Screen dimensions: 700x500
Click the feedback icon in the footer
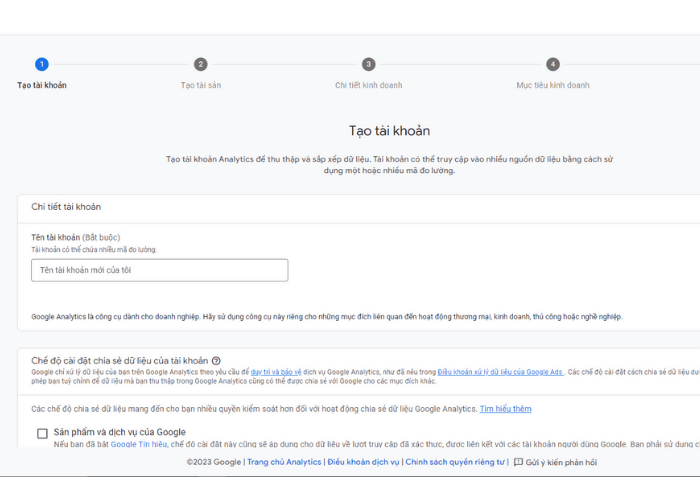click(x=518, y=462)
